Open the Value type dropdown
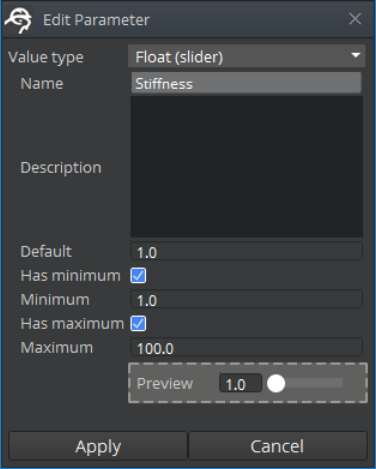 247,57
